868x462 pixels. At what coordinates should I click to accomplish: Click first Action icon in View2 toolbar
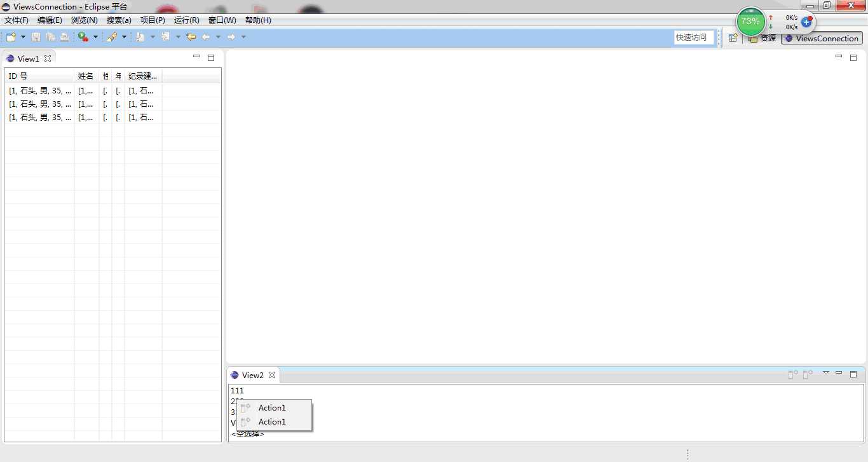tap(793, 374)
